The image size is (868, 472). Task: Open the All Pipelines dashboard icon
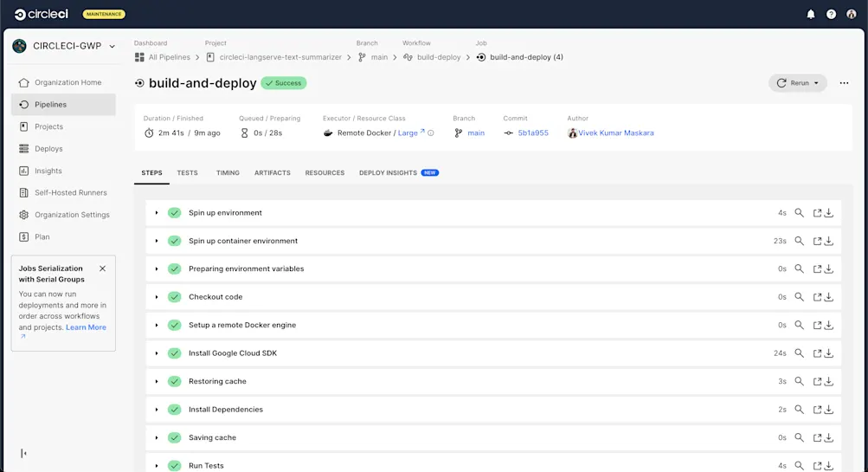click(x=139, y=57)
